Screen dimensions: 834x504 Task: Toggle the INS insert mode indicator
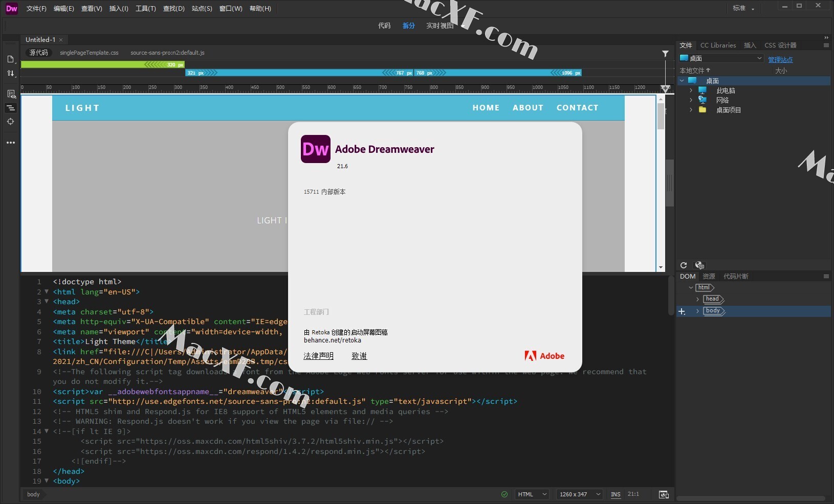[x=616, y=494]
